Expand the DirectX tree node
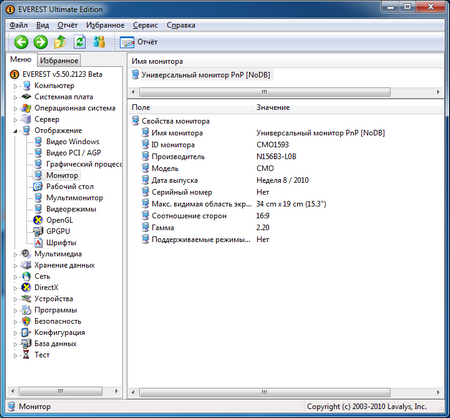Image resolution: width=450 pixels, height=418 pixels. 15,288
